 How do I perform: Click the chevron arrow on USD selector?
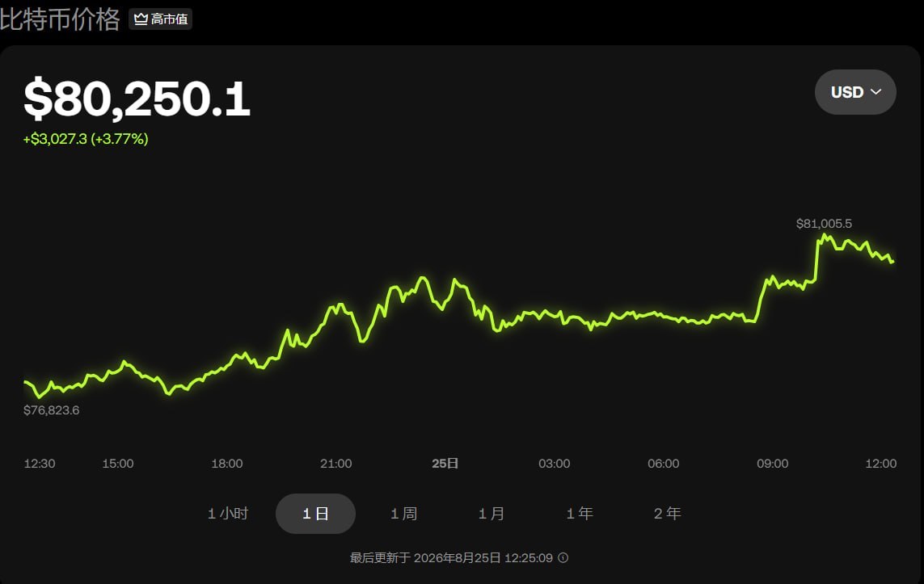[x=875, y=92]
